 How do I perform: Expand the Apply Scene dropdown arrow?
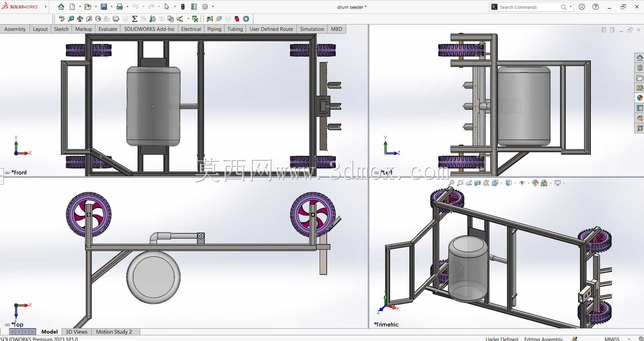pos(551,183)
